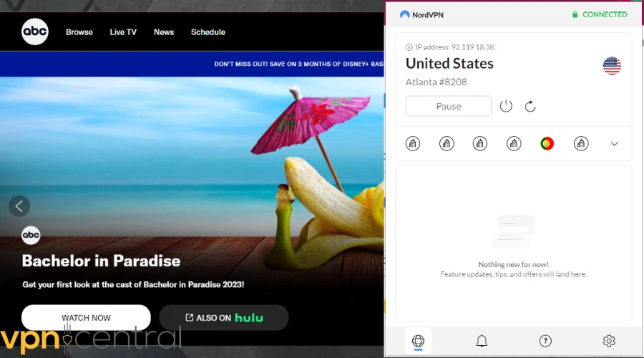Expand the recent connections chevron
Image resolution: width=644 pixels, height=358 pixels.
click(x=615, y=144)
